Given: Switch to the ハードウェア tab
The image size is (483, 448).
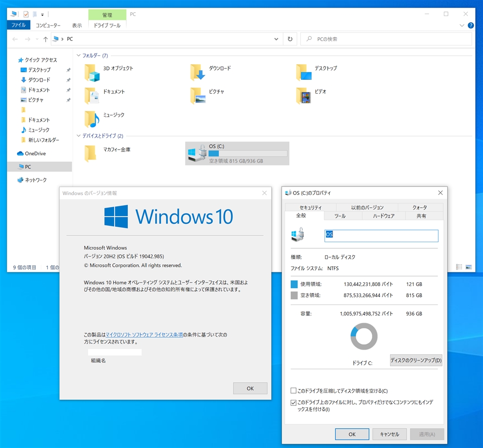Looking at the screenshot, I should (x=384, y=216).
